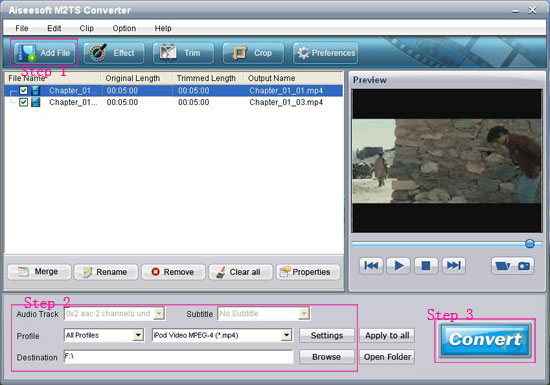The width and height of the screenshot is (550, 385).
Task: Open the Crop tool
Action: point(253,53)
